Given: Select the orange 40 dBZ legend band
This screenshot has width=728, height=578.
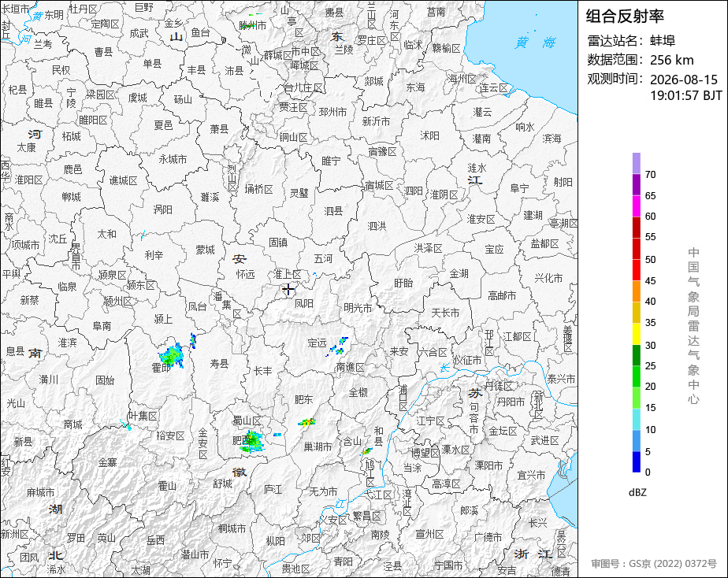Looking at the screenshot, I should [637, 291].
